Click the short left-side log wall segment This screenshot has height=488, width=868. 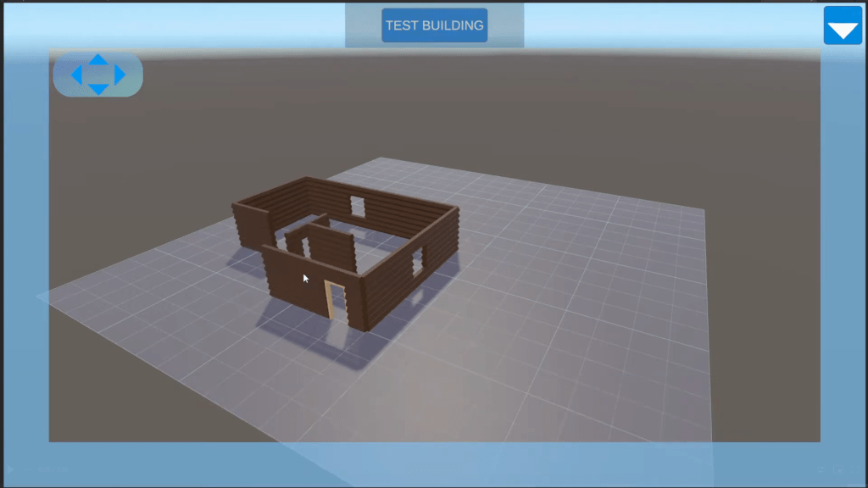click(249, 225)
